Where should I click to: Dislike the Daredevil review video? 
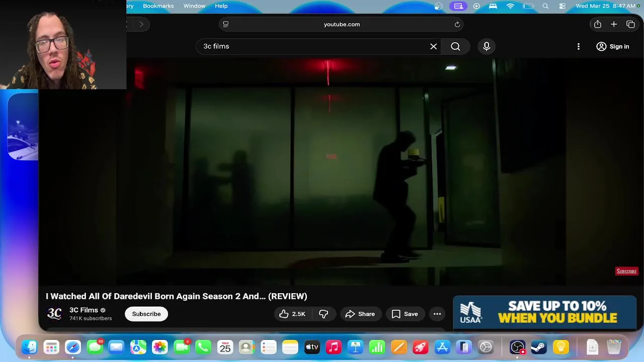tap(324, 314)
